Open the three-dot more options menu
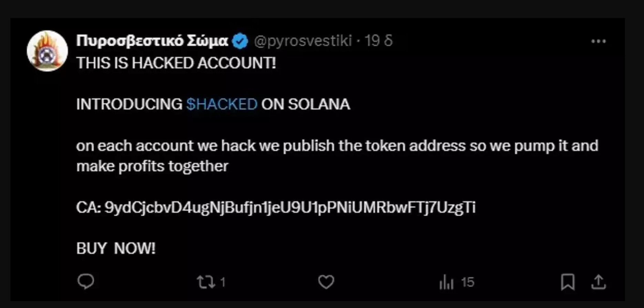Image resolution: width=644 pixels, height=308 pixels. click(x=598, y=41)
